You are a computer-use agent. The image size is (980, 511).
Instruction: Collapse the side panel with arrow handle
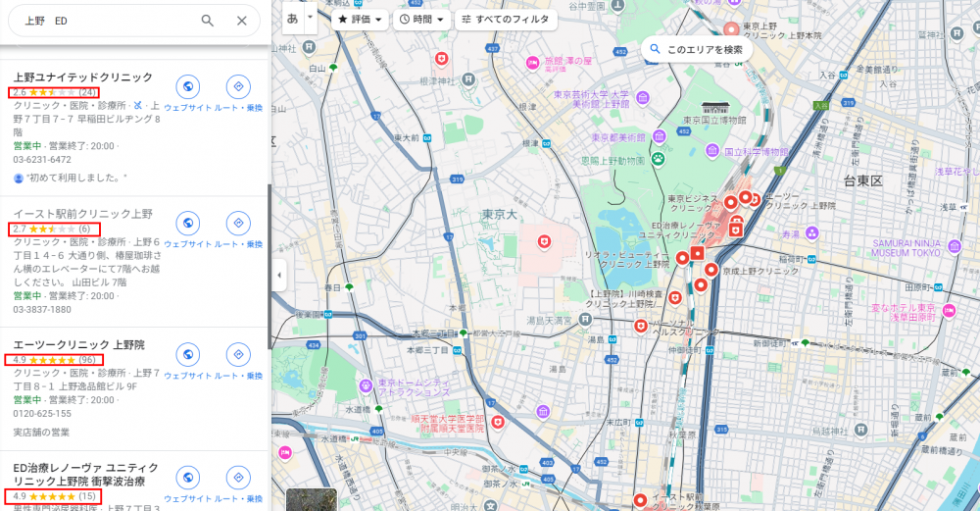(x=278, y=276)
